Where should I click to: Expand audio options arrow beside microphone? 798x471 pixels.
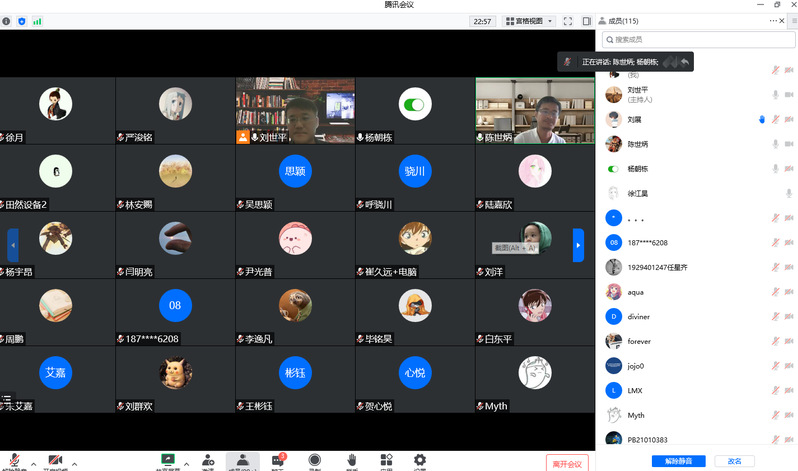point(33,462)
